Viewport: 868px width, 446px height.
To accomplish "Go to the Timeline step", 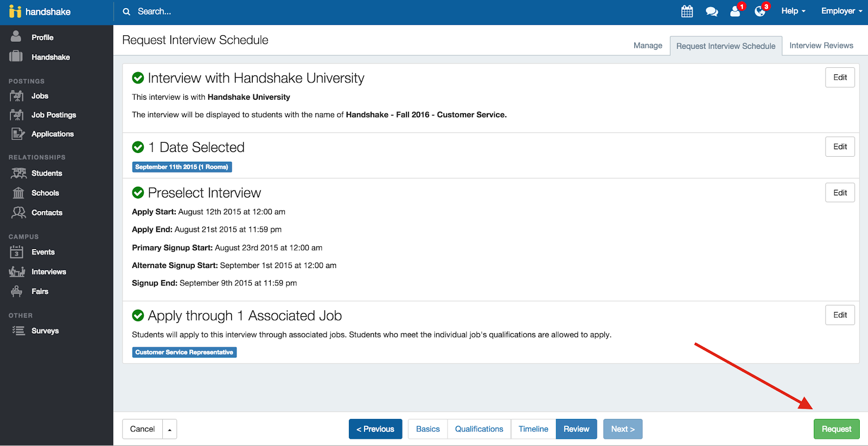I will pyautogui.click(x=533, y=429).
